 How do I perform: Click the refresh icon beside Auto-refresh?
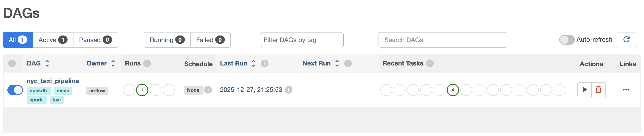coord(626,40)
